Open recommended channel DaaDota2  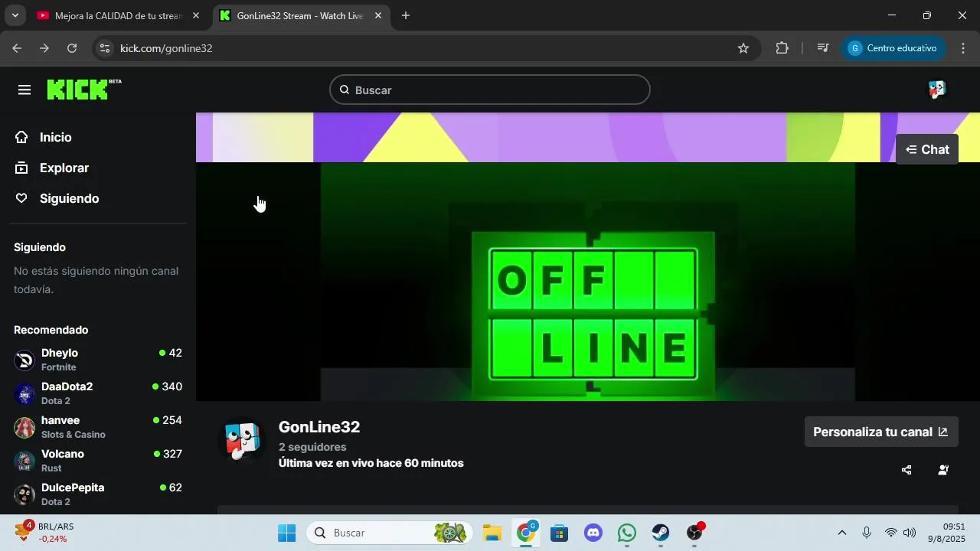98,393
